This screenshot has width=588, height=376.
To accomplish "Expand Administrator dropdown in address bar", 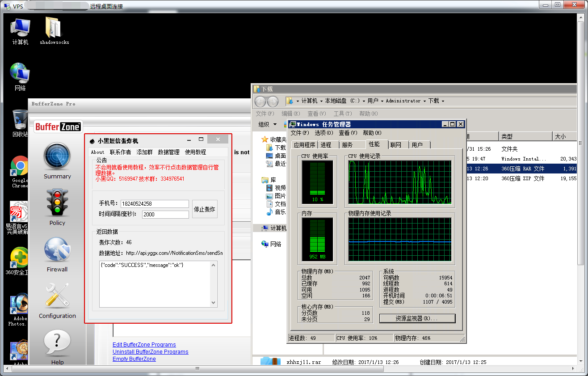I will click(x=424, y=101).
